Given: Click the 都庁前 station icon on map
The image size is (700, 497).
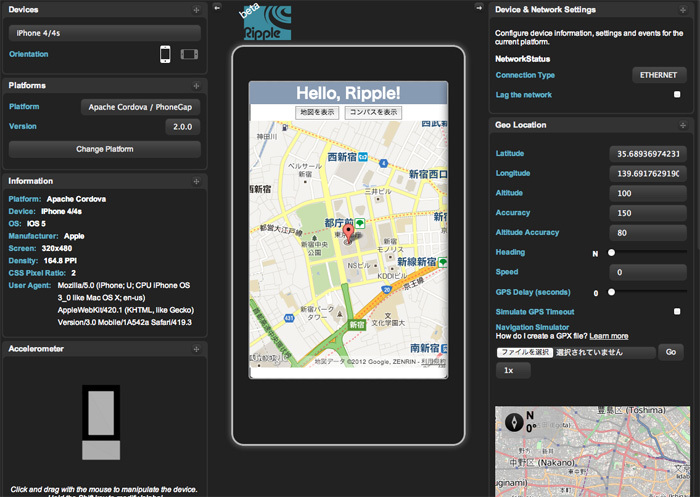Looking at the screenshot, I should click(359, 223).
